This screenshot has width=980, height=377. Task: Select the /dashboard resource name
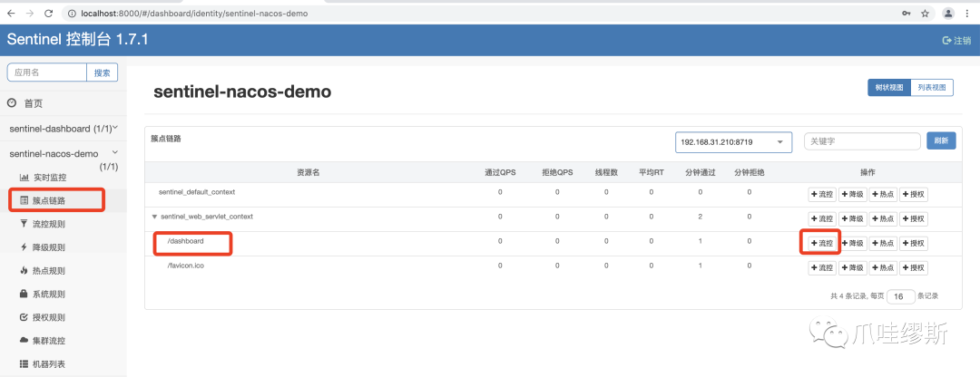point(185,241)
